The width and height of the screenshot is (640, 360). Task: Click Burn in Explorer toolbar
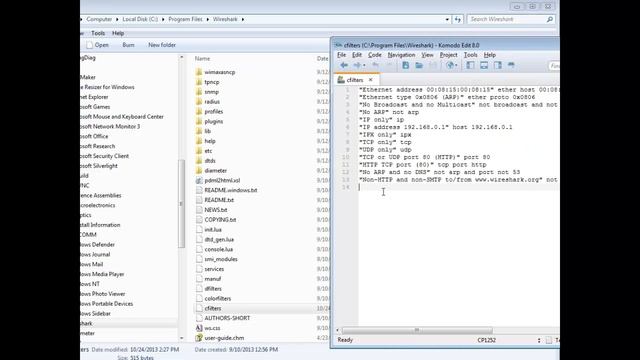coord(128,45)
